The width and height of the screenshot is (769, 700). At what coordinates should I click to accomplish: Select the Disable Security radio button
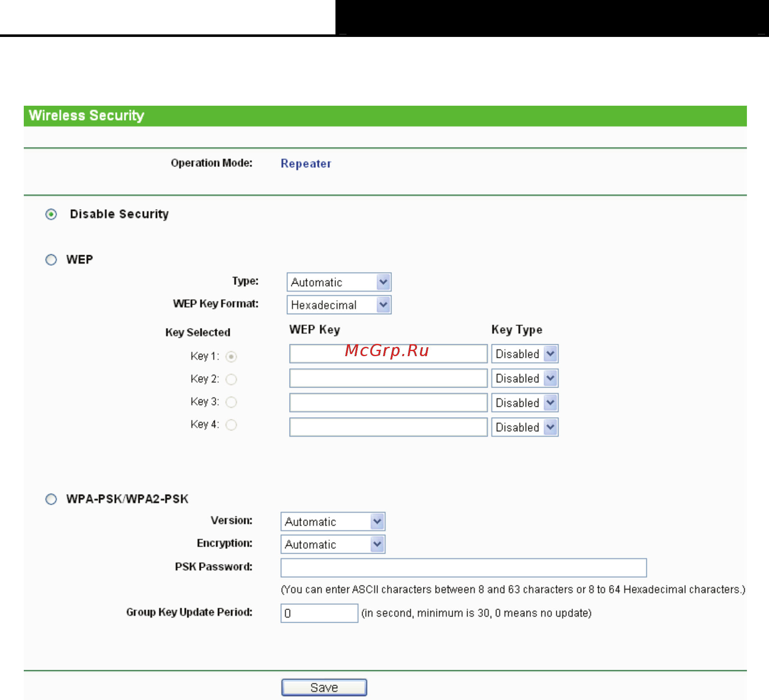pyautogui.click(x=51, y=214)
